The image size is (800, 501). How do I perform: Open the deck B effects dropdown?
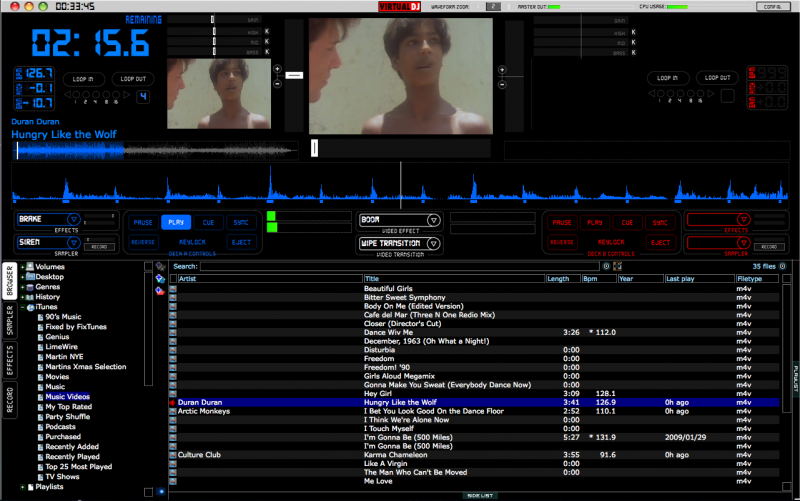pos(743,219)
